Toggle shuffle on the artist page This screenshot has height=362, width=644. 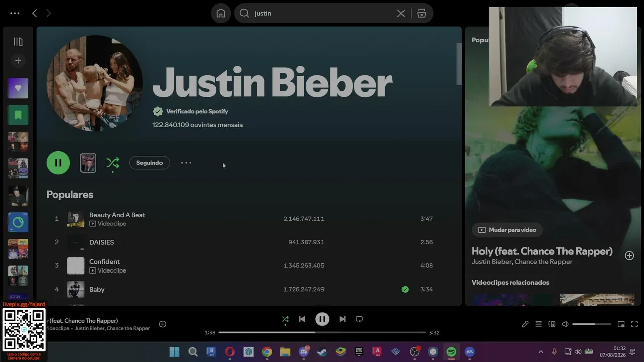tap(113, 163)
